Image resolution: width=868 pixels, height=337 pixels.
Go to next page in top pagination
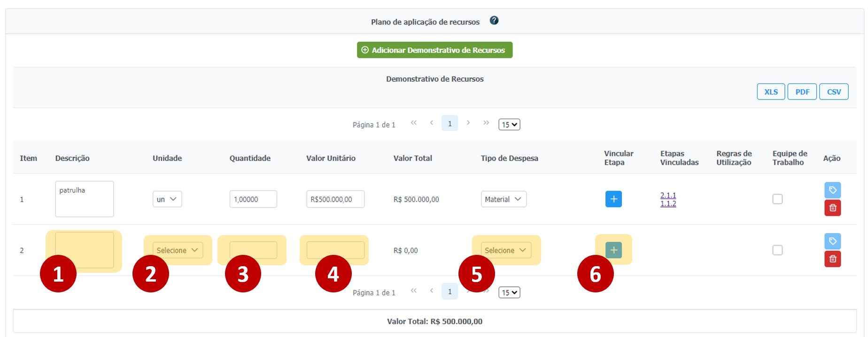(468, 123)
